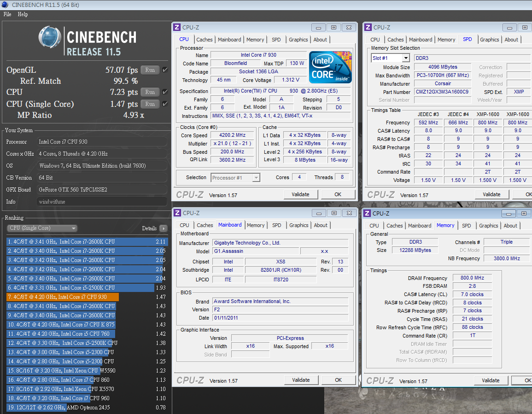Viewport: 532px width, 414px height.
Task: Click the CPU-Z icon of Mainboard window title bar
Action: [177, 213]
